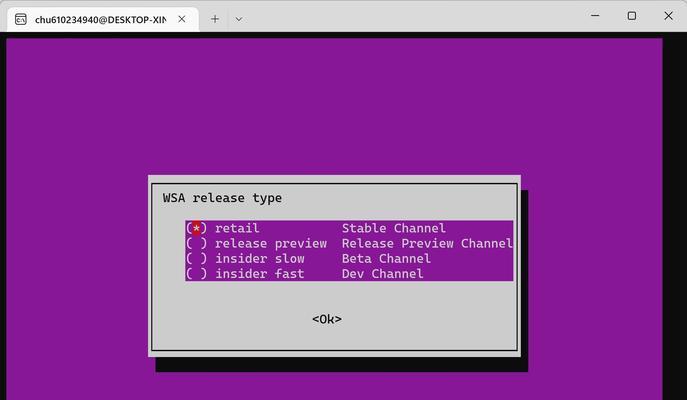Click the "Dev Channel" description text
The width and height of the screenshot is (687, 400).
tap(382, 274)
